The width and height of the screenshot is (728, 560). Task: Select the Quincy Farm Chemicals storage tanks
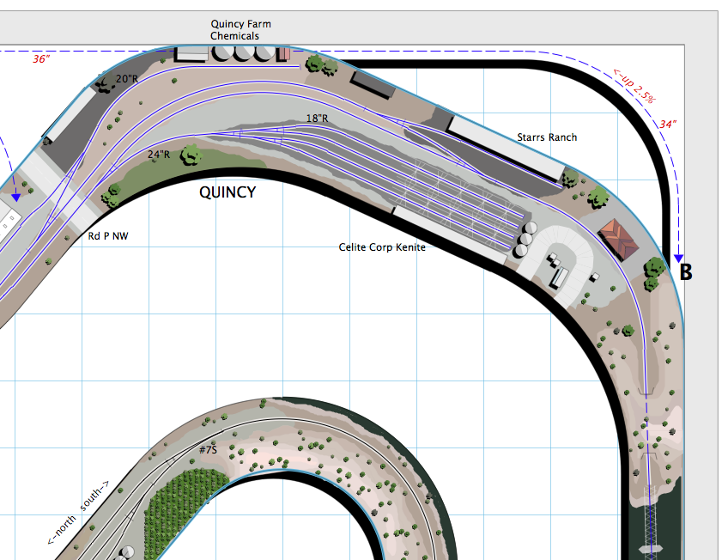tap(240, 53)
